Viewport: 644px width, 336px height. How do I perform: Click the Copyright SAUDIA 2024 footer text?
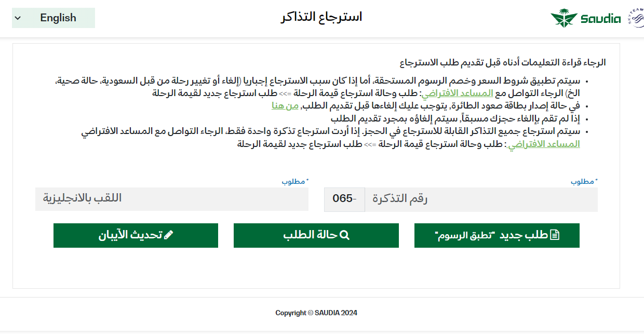click(316, 313)
